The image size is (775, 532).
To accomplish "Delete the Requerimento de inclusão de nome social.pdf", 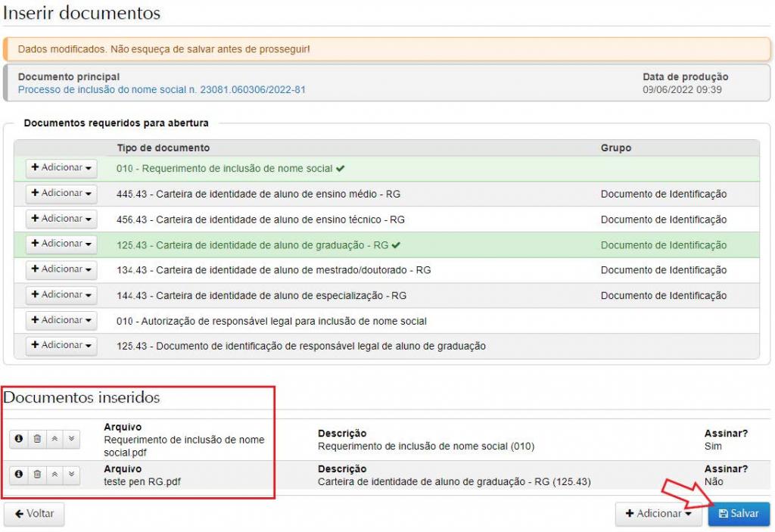I will [36, 439].
